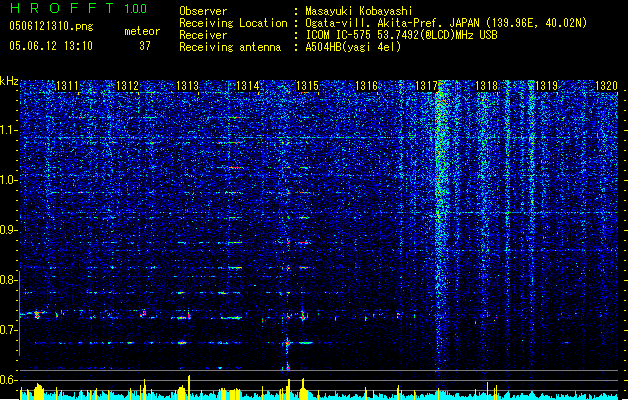
Task: Click the 1315 time marker
Action: pyautogui.click(x=307, y=86)
